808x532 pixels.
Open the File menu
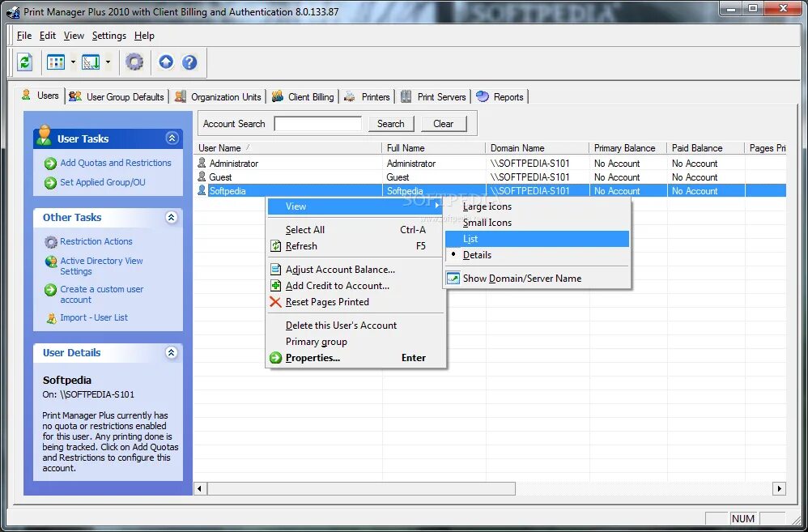[24, 36]
